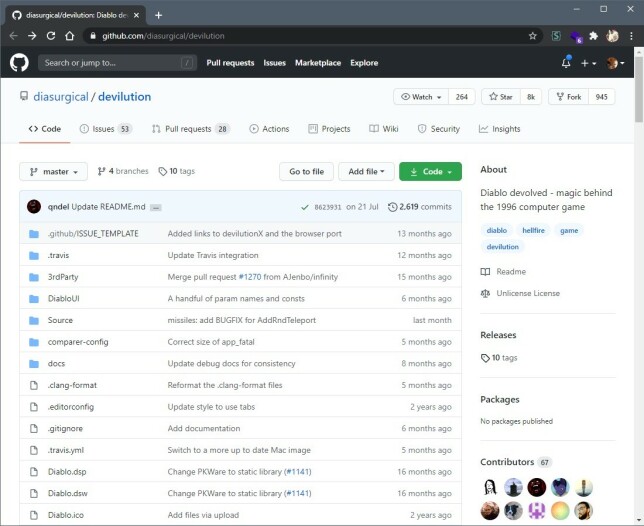This screenshot has height=526, width=644.
Task: View the 4 branches link
Action: click(x=123, y=171)
